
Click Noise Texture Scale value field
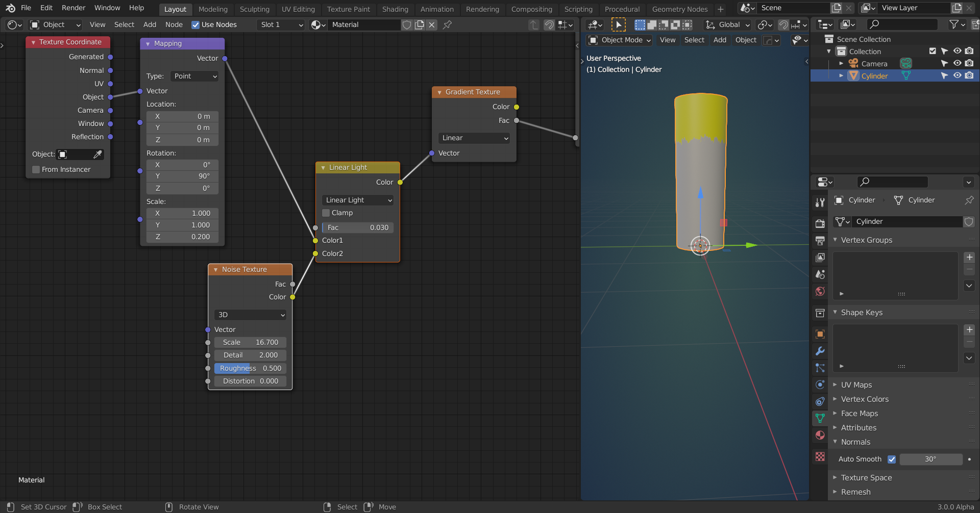click(250, 343)
